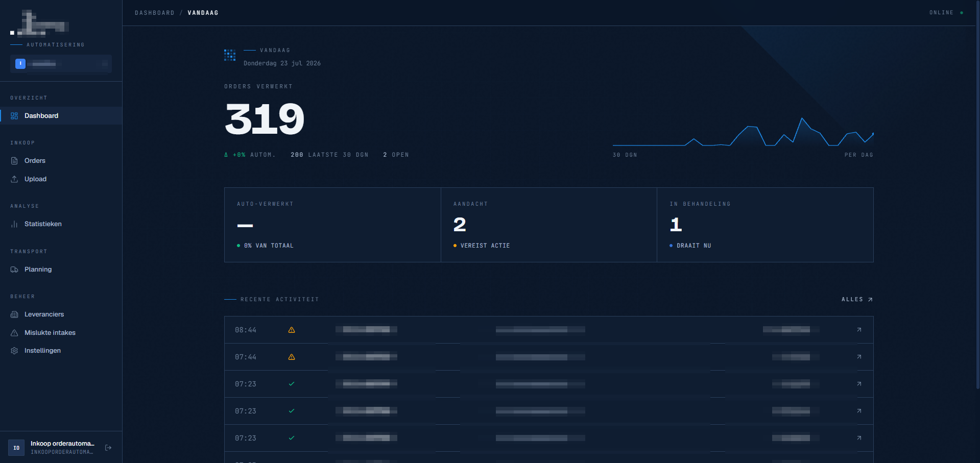Open the AUTO-VERWERKT stat card
The height and width of the screenshot is (463, 980).
pos(332,225)
